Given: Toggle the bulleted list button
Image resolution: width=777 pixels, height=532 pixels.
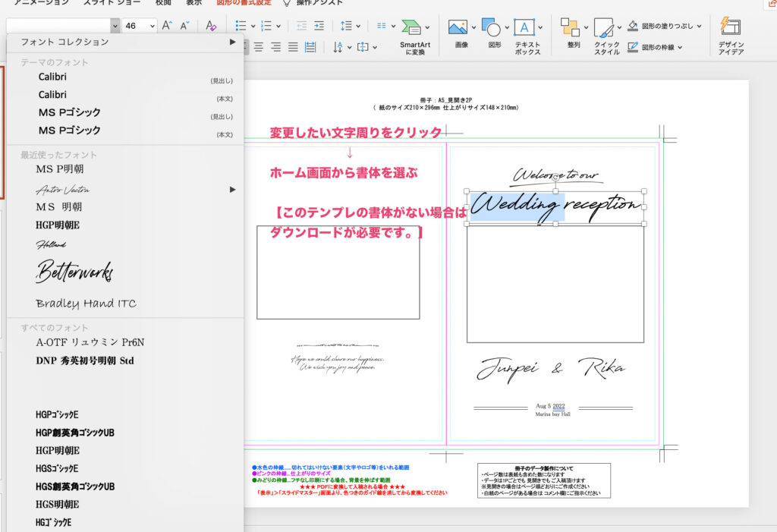Looking at the screenshot, I should (241, 26).
